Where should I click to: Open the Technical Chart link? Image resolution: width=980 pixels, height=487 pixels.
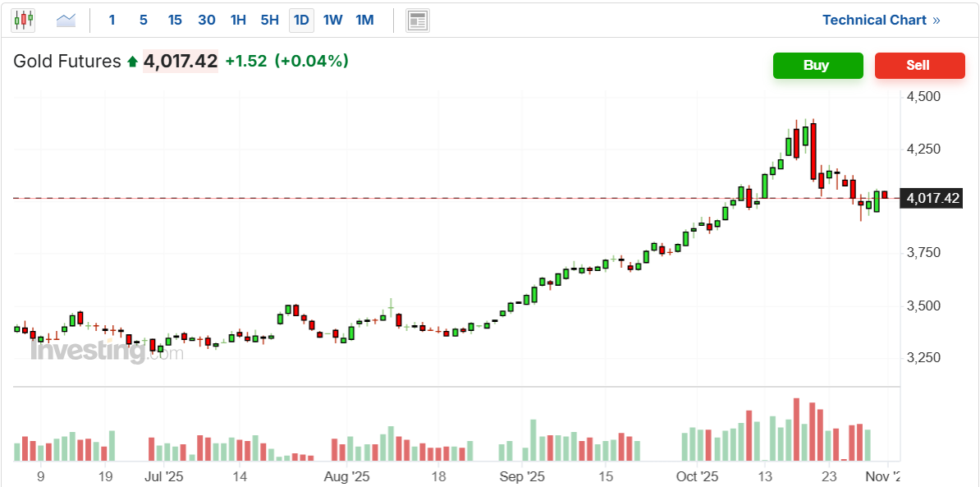[874, 20]
